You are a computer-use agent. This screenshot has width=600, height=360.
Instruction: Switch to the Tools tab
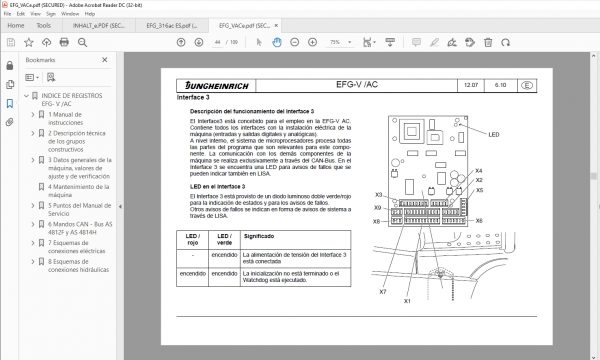(x=44, y=26)
